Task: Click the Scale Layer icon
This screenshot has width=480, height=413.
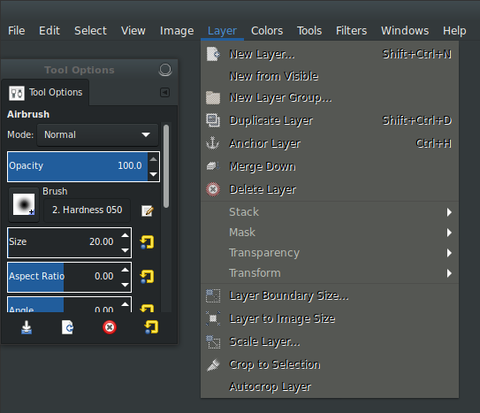Action: click(213, 342)
